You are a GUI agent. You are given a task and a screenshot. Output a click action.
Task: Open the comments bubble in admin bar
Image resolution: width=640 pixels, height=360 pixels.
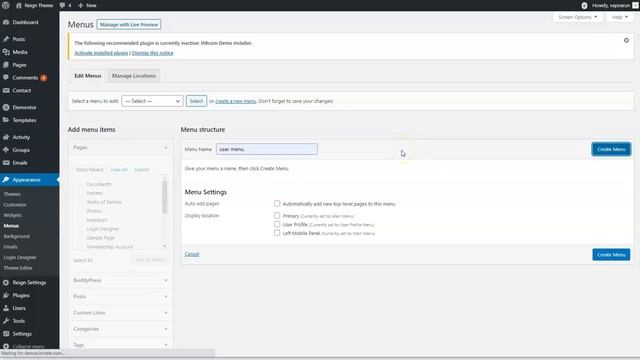click(62, 5)
